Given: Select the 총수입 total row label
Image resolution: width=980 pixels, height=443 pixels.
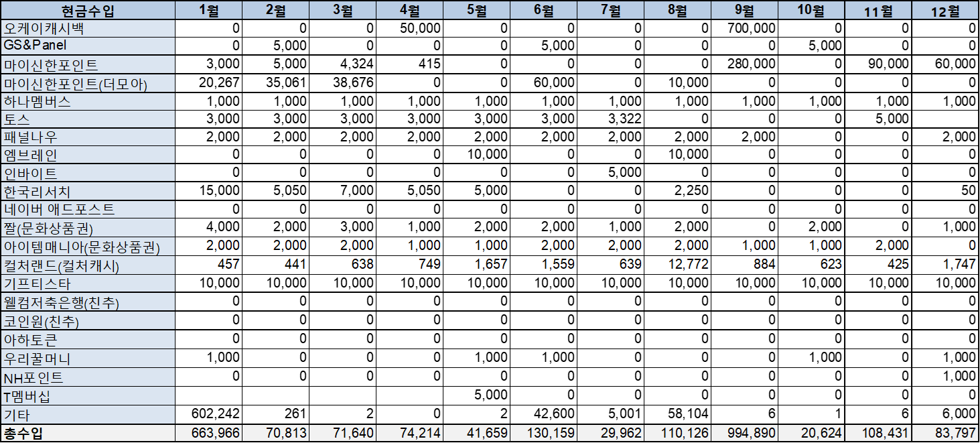Looking at the screenshot, I should coord(88,433).
